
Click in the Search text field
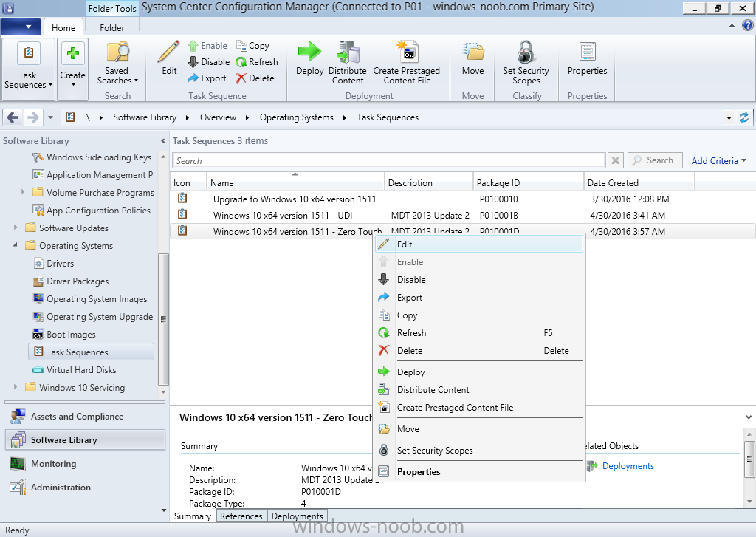(x=388, y=161)
